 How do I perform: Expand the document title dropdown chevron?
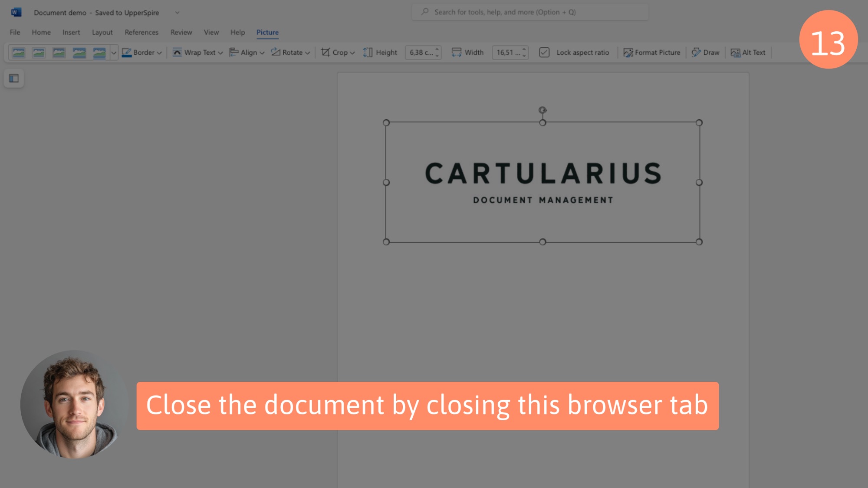pyautogui.click(x=177, y=13)
